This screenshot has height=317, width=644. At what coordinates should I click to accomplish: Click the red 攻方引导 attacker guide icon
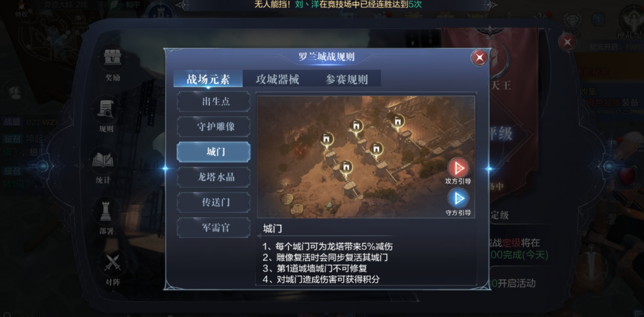458,168
